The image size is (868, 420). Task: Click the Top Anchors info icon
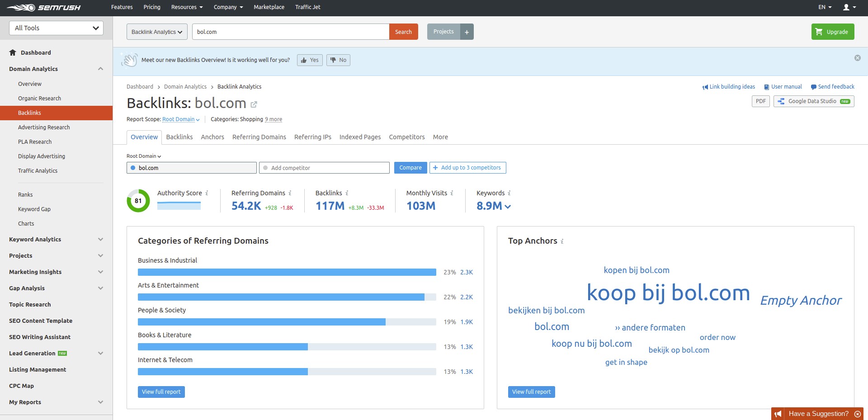tap(562, 241)
